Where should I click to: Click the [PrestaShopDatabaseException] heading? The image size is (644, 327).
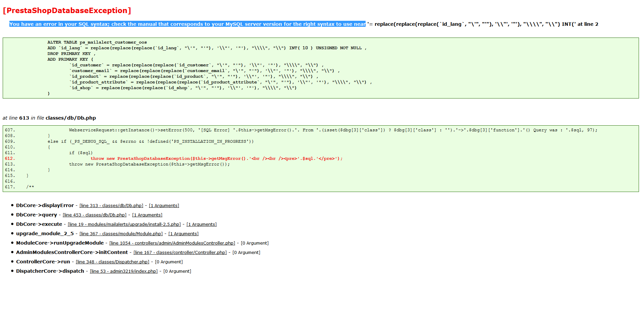coord(67,11)
